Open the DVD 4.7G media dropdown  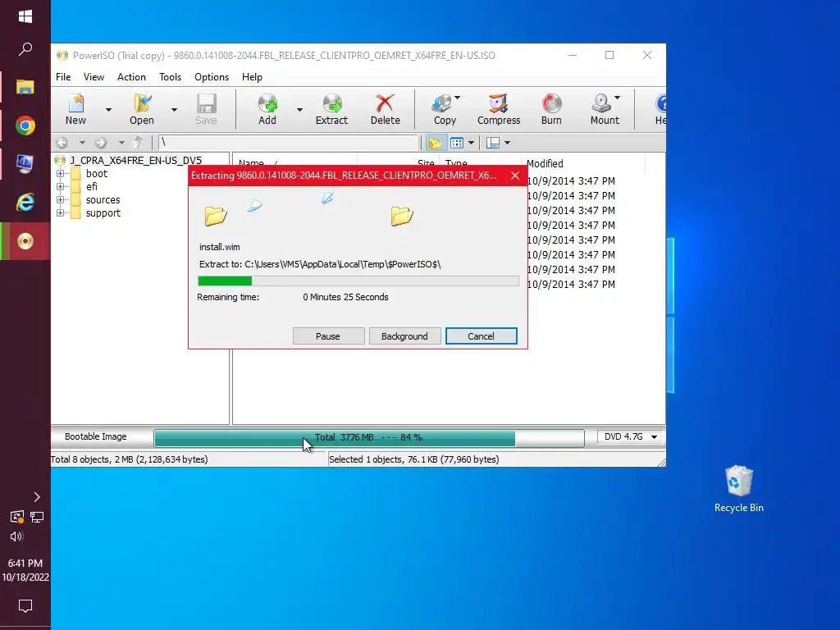pyautogui.click(x=630, y=436)
